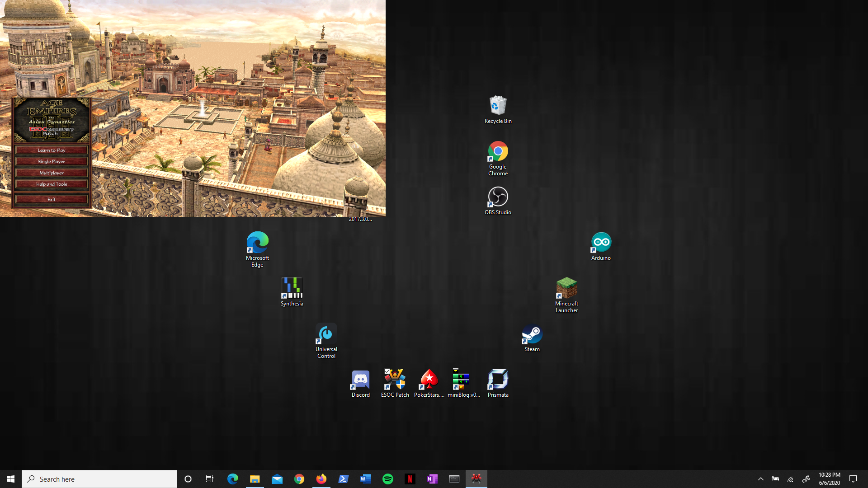Select the Steam desktop shortcut

tap(532, 338)
